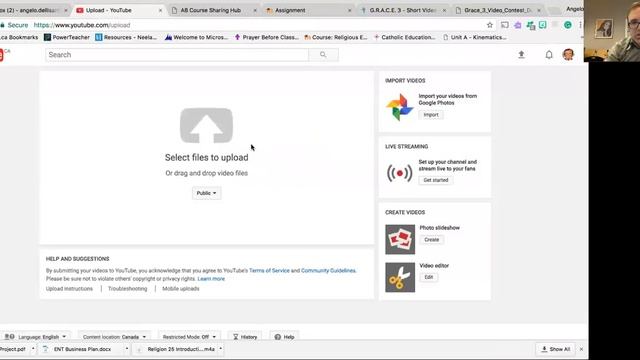
Task: Click the purple house extension icon
Action: coord(518,25)
